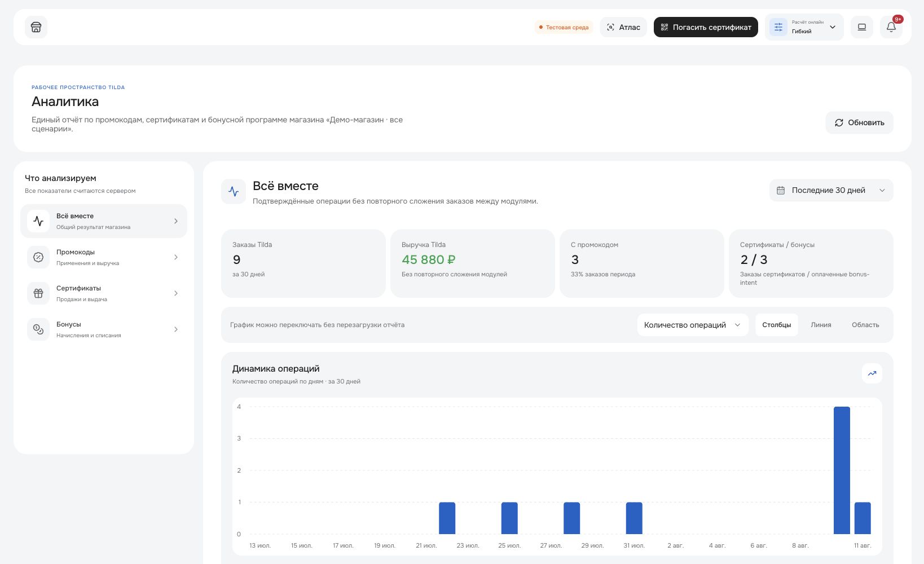Open the notifications bell

[x=891, y=27]
